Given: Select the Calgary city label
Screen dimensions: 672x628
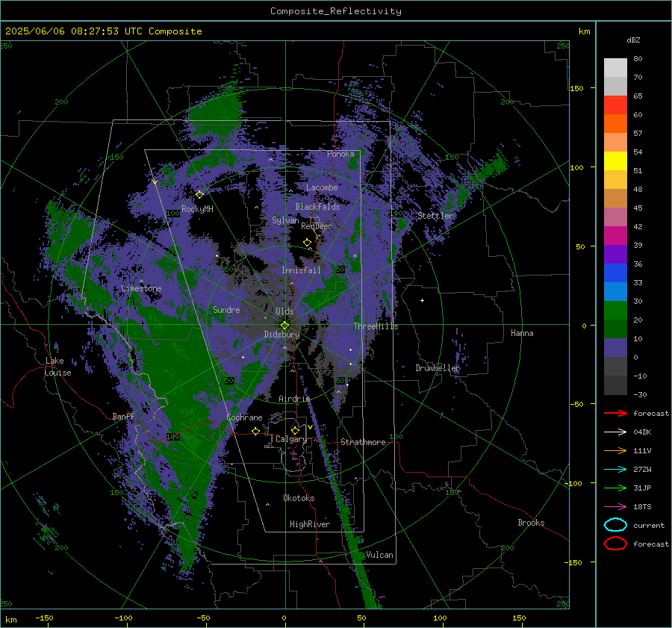Looking at the screenshot, I should 291,439.
